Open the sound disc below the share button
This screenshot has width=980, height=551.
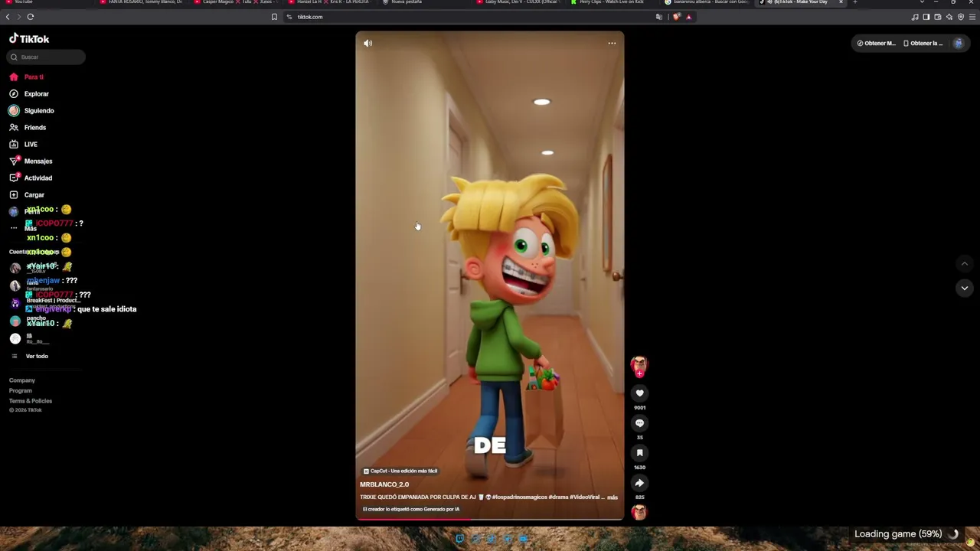pyautogui.click(x=639, y=512)
